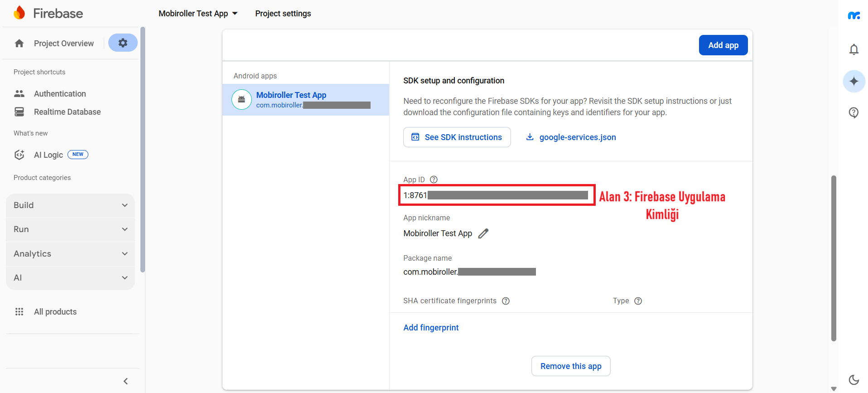868x393 pixels.
Task: Click the Project shortcuts label
Action: pyautogui.click(x=39, y=72)
